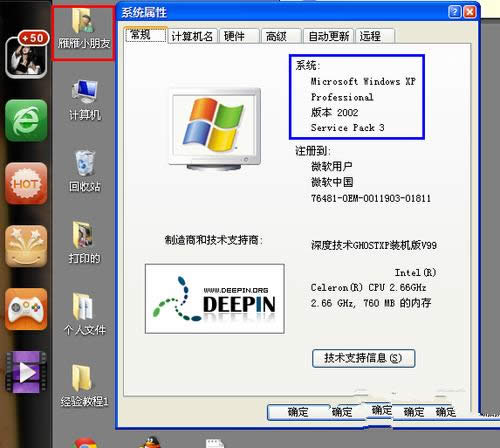Click the '制造商和技术支持商:' label
This screenshot has width=500, height=448.
point(214,240)
